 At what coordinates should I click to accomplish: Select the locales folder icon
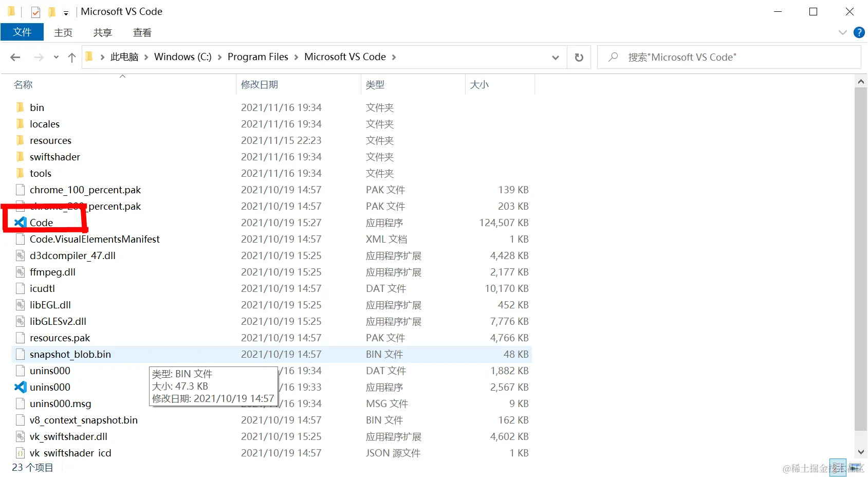tap(20, 124)
